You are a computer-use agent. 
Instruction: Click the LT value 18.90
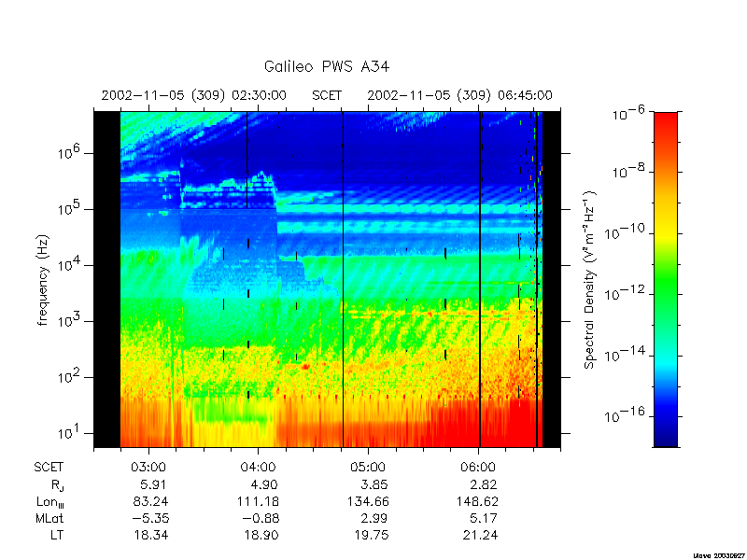[261, 535]
